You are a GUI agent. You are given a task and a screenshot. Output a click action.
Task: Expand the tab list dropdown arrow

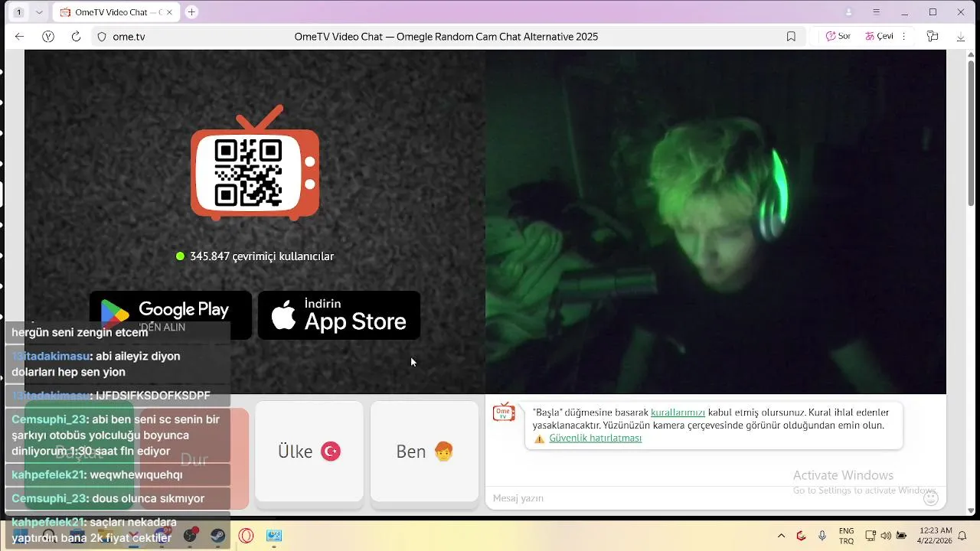pyautogui.click(x=39, y=12)
